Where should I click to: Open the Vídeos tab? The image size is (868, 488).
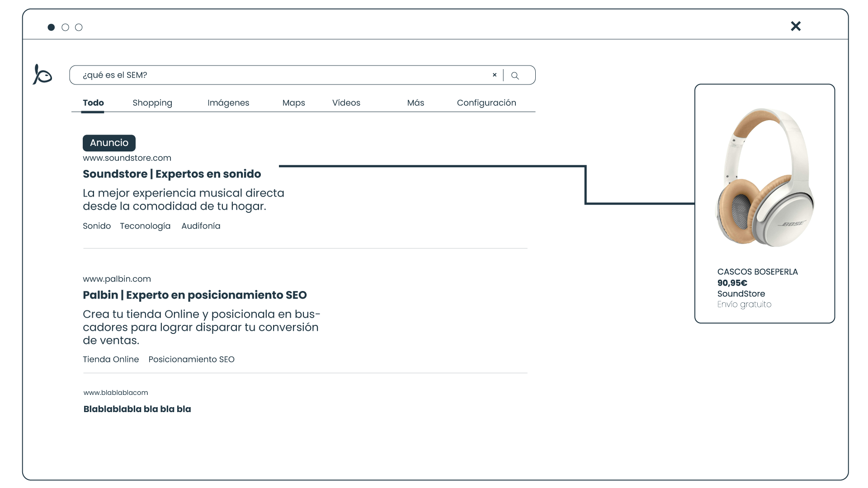[x=346, y=103]
